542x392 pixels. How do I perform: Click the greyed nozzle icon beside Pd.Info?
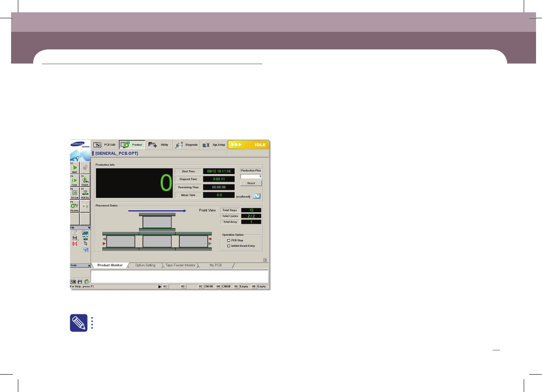(x=85, y=206)
